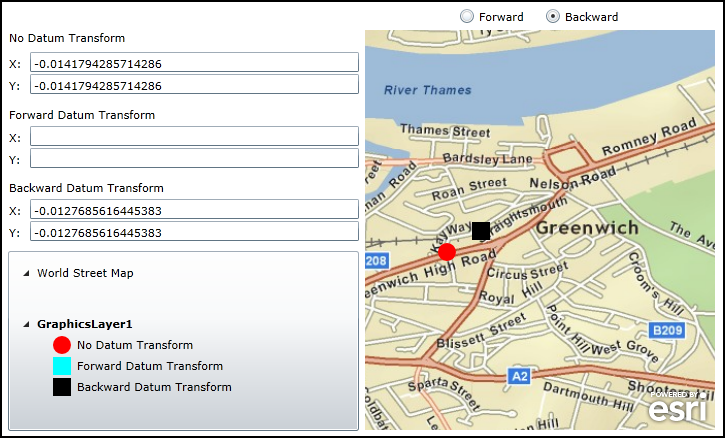Click the Royal Hill label on map
725x438 pixels.
510,293
